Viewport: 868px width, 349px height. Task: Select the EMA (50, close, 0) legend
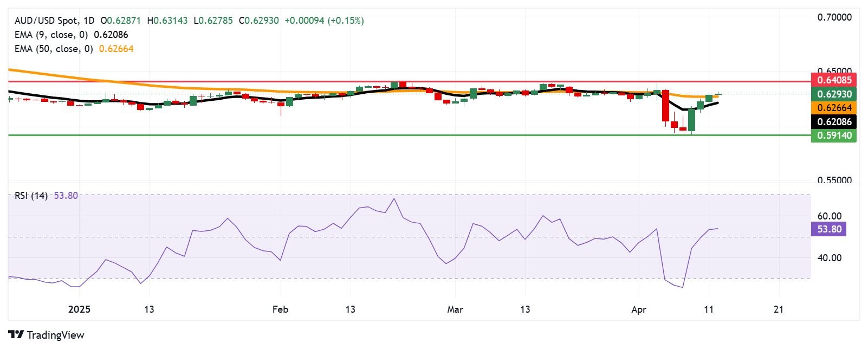54,49
